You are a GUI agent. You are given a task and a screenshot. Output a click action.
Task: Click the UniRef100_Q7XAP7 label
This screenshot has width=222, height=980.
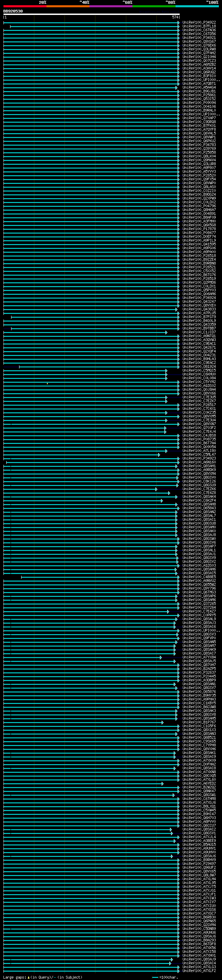point(199,118)
